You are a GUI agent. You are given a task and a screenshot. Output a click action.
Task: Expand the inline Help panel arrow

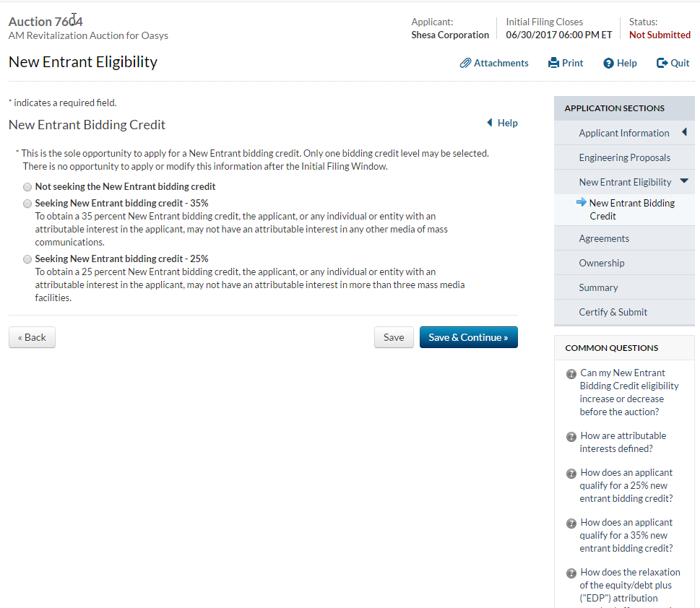click(x=490, y=123)
